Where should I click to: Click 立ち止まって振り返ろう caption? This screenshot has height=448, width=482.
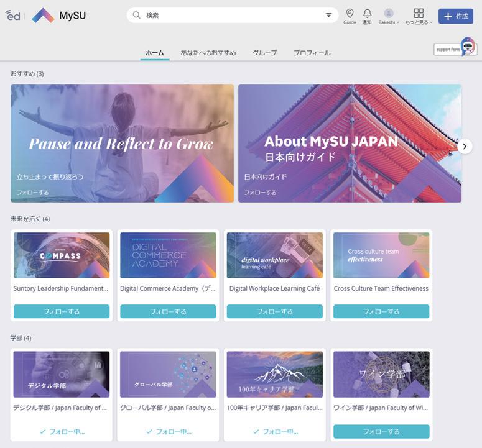click(50, 177)
